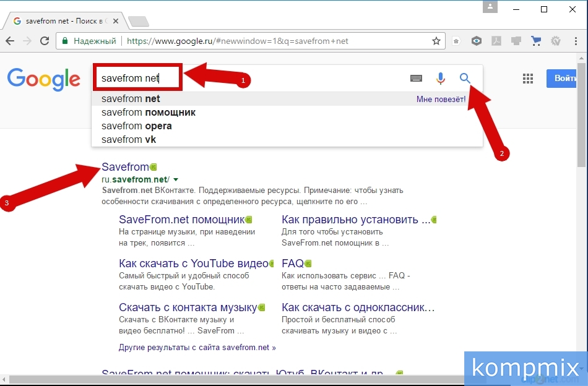The image size is (588, 386).
Task: Open the PDF extension icon
Action: [496, 41]
